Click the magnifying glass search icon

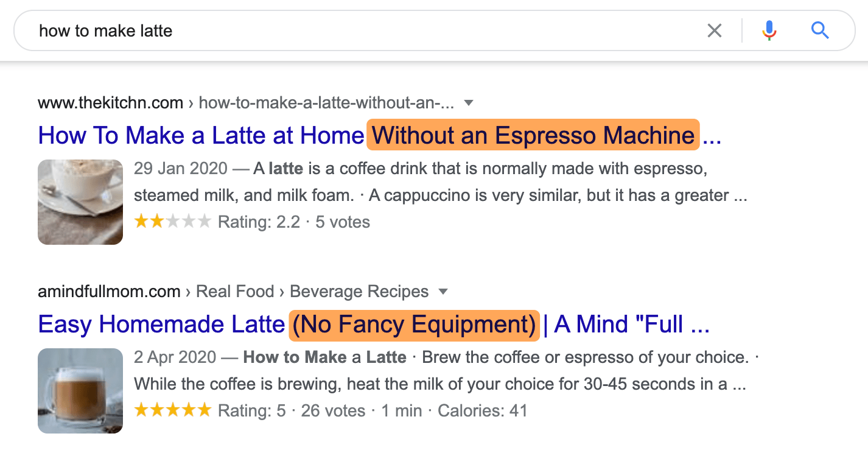pos(820,30)
